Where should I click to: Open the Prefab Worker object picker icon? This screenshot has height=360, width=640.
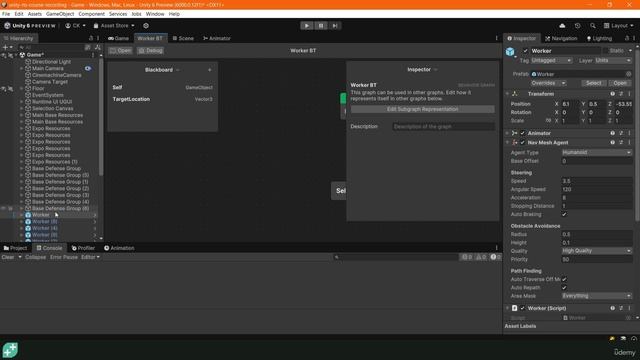629,74
